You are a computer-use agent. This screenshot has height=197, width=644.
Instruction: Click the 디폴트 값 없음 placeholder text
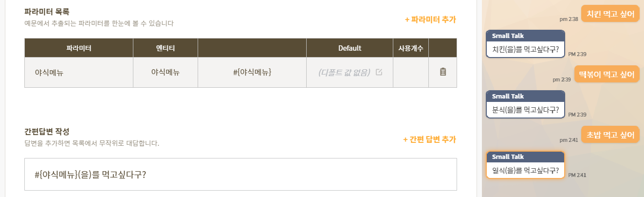pos(344,72)
